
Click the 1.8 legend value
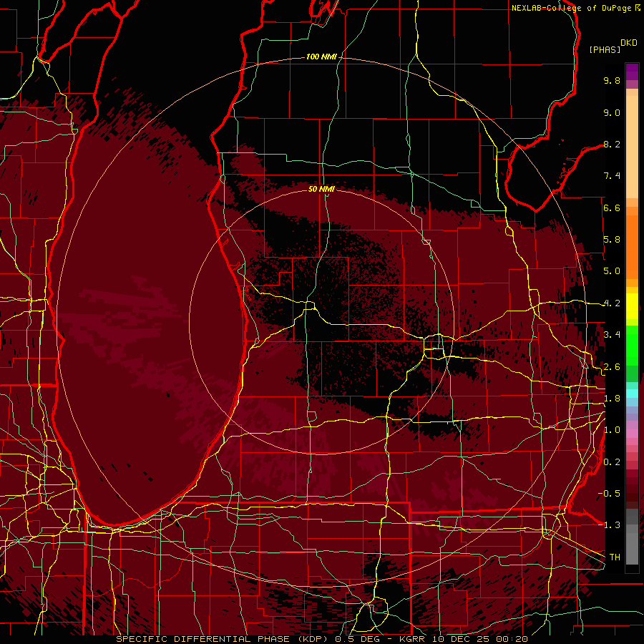[x=612, y=399]
